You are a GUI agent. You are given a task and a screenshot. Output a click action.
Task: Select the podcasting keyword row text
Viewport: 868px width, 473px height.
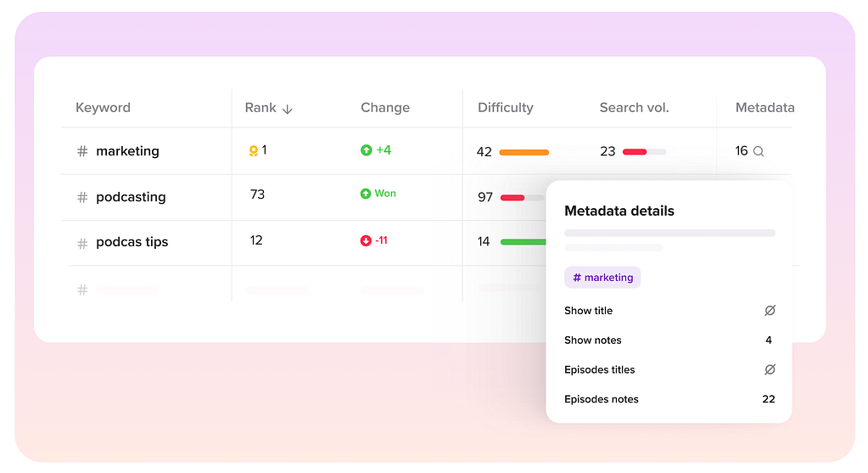[x=131, y=197]
